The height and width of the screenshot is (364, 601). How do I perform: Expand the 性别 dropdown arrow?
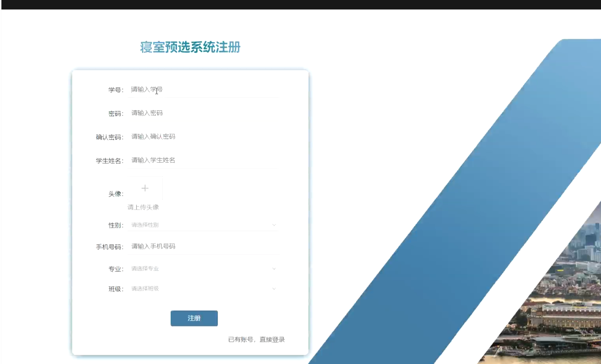click(274, 225)
